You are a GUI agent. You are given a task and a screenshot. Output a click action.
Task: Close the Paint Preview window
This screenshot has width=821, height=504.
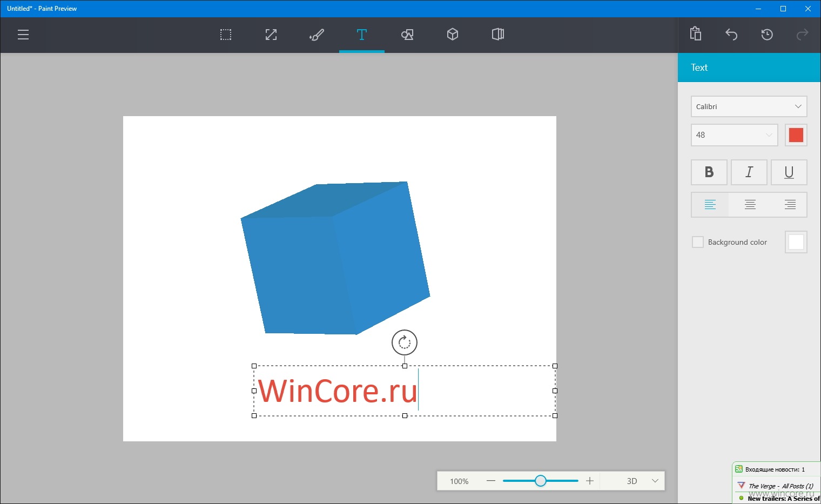[x=808, y=9]
